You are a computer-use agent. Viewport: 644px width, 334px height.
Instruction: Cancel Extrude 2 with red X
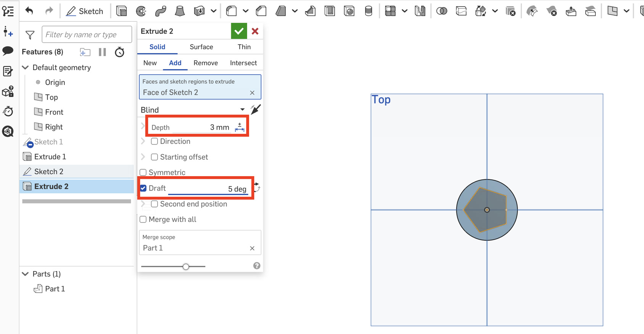tap(255, 31)
